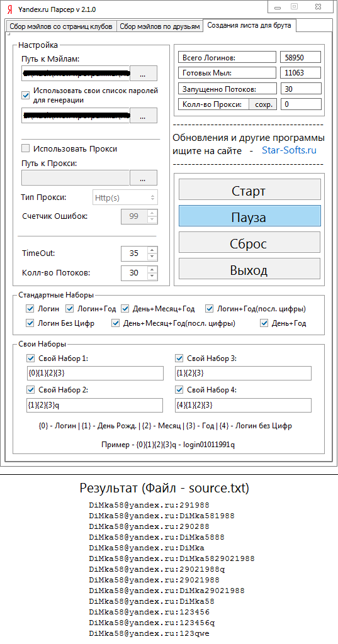Toggle Свой Набор 2 checkbox
The image size is (338, 644).
tap(30, 390)
